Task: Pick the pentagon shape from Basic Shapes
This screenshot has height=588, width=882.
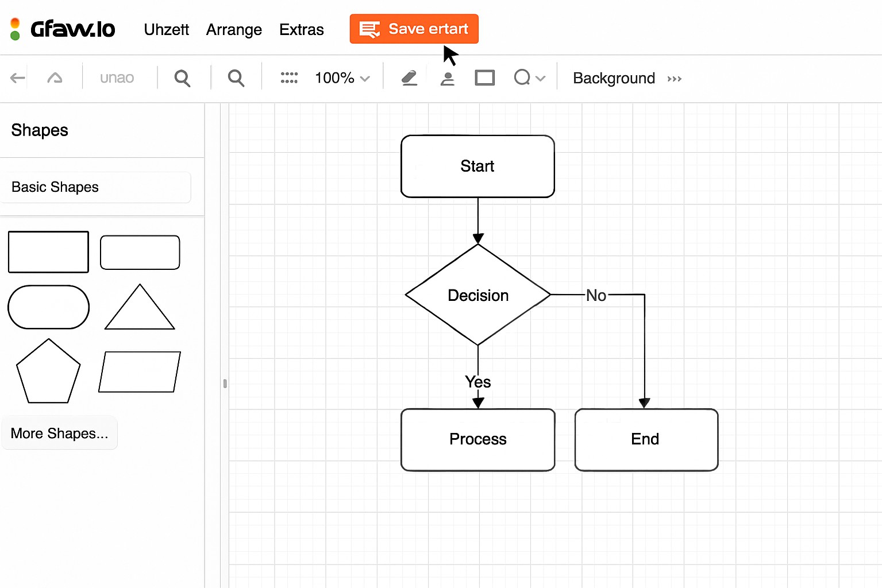Action: point(48,372)
